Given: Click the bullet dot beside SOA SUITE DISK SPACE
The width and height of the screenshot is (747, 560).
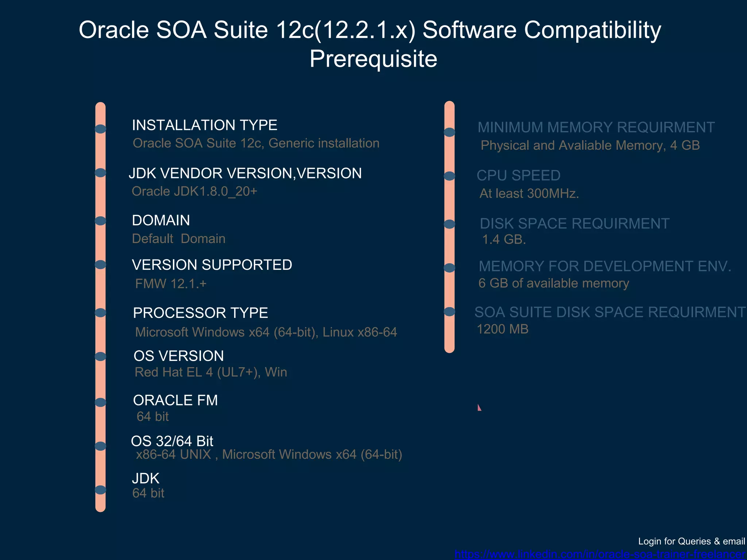Looking at the screenshot, I should point(449,312).
